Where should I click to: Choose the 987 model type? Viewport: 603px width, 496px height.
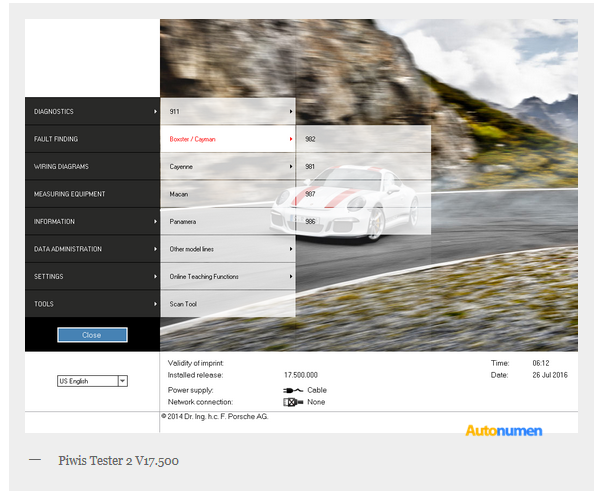[x=363, y=194]
